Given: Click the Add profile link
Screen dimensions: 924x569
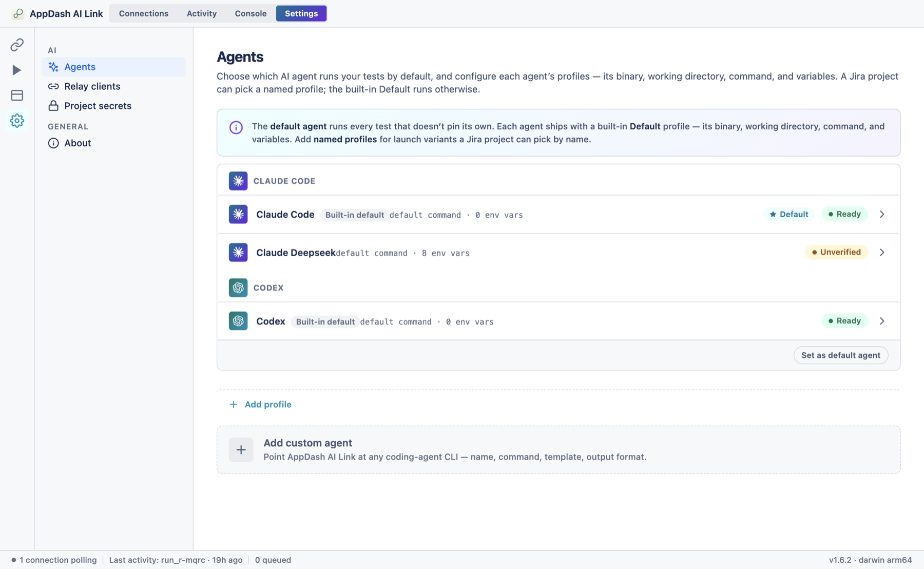Looking at the screenshot, I should (x=268, y=405).
